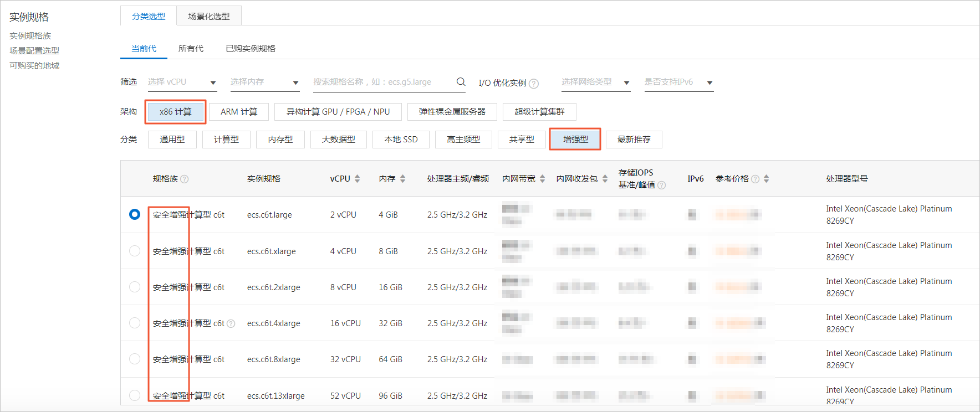This screenshot has width=980, height=412.
Task: Open 可购买的地域 in sidebar
Action: (34, 65)
